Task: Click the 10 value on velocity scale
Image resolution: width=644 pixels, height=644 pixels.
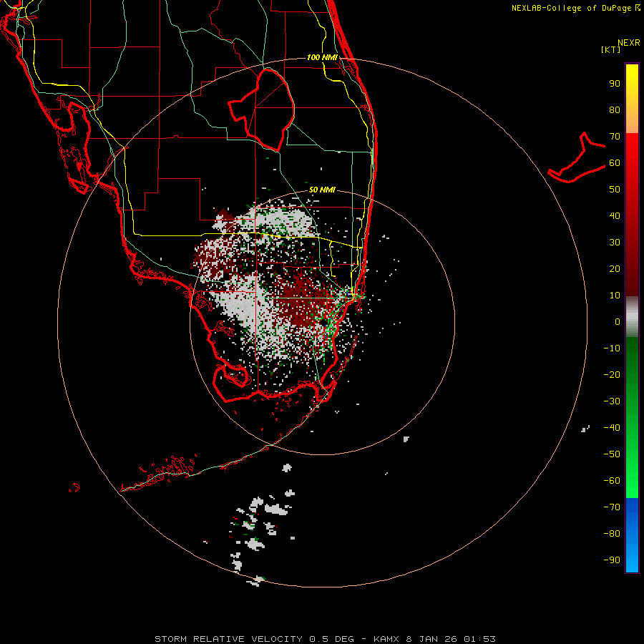Action: coord(615,296)
